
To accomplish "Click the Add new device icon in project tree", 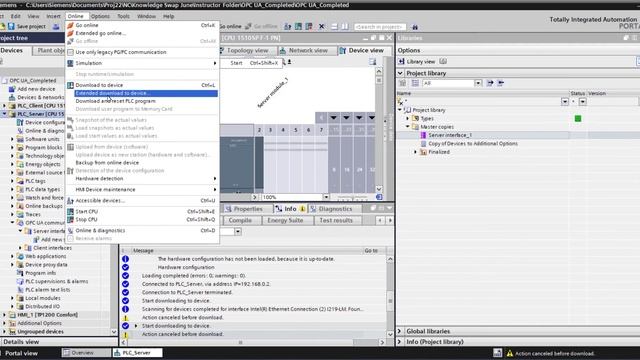I will point(12,89).
